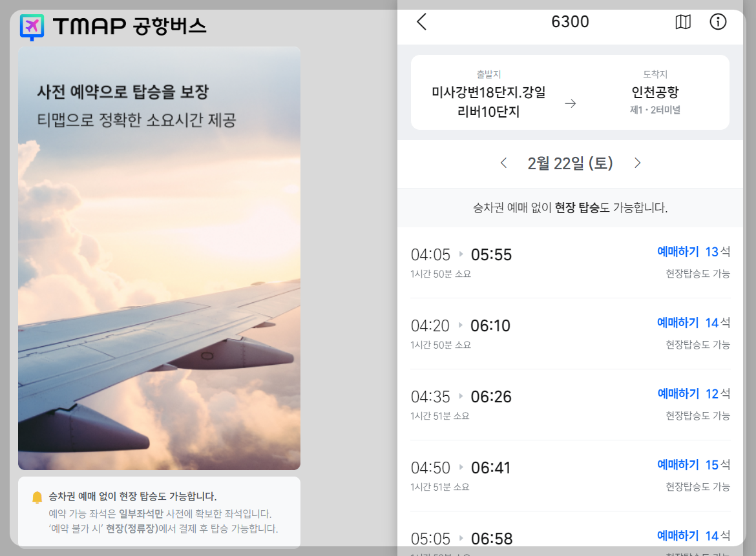Select the 2월 22일 (토) date label

(x=570, y=163)
